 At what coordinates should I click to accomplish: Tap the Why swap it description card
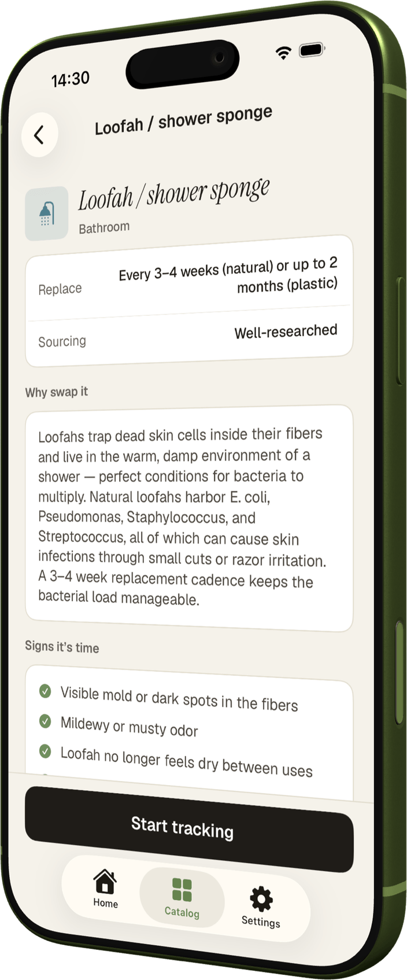(189, 518)
